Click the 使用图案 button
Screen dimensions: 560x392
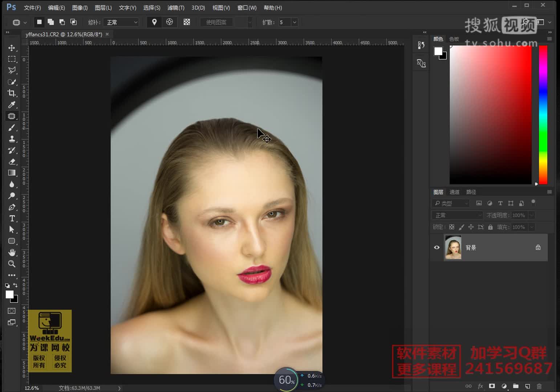(x=216, y=23)
